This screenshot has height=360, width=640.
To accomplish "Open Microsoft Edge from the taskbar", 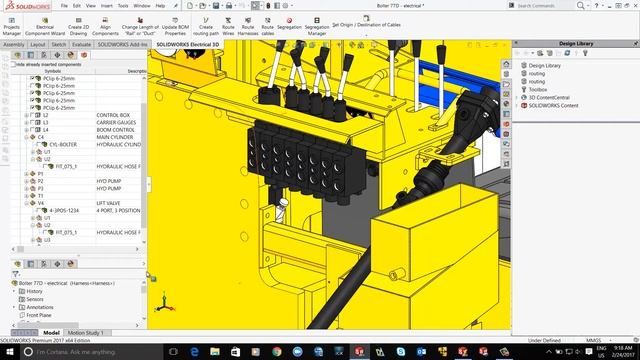I will pyautogui.click(x=194, y=351).
